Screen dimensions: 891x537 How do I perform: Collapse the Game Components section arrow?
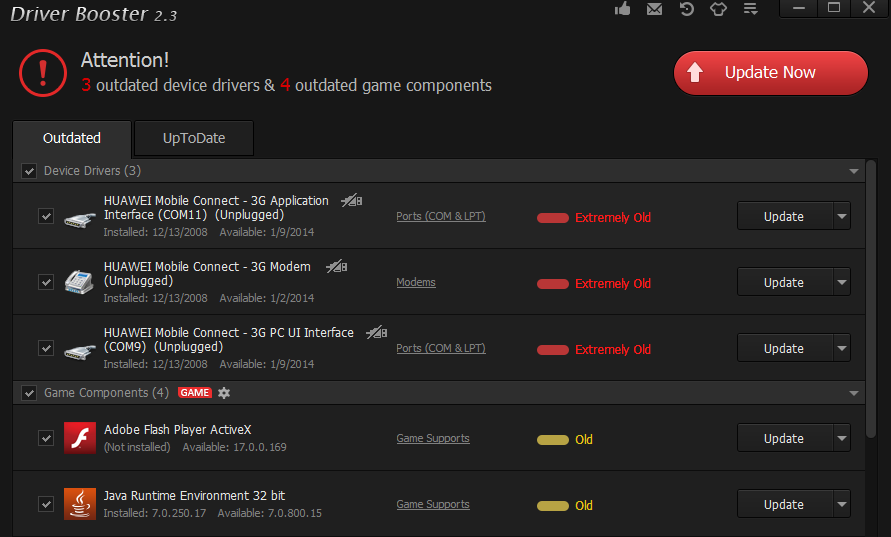853,393
